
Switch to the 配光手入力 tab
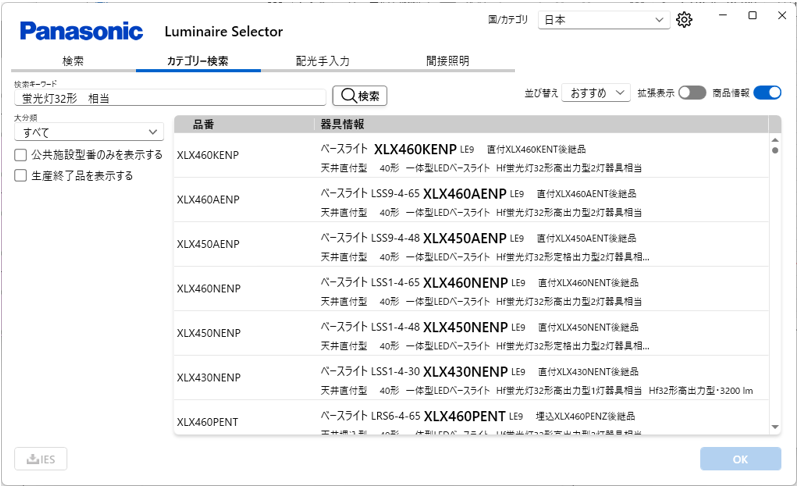point(322,61)
